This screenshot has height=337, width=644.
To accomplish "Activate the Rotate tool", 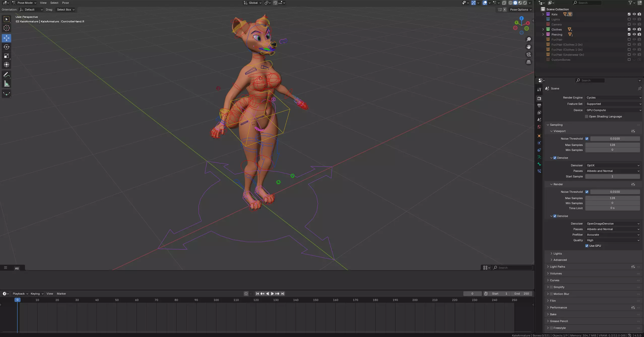I will pyautogui.click(x=7, y=47).
